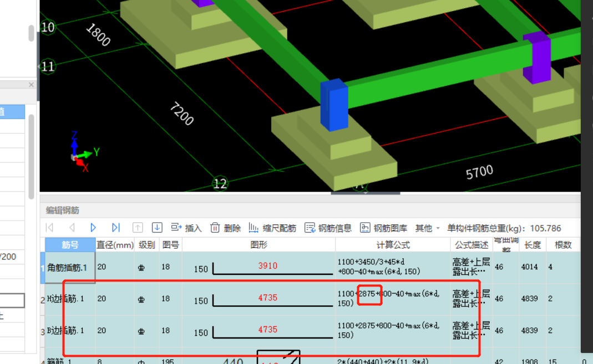Select 公式描述 column header
Viewport: 593px width, 364px height.
[x=472, y=245]
